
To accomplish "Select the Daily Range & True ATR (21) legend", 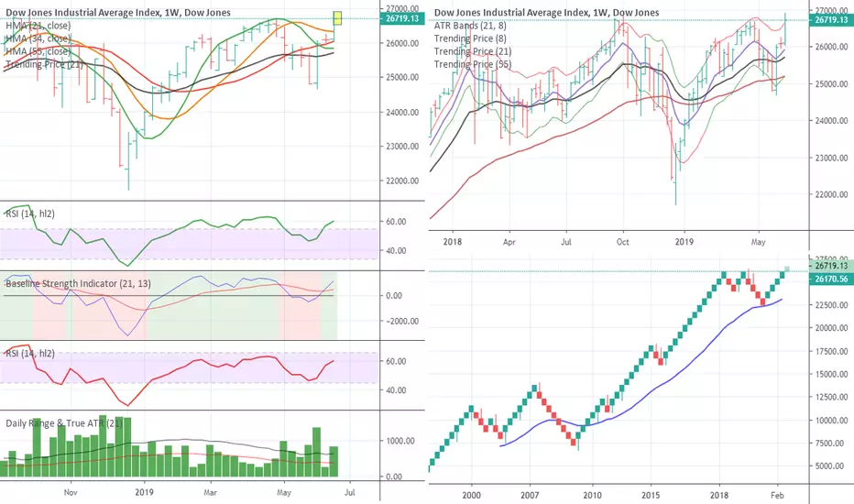I will click(64, 422).
